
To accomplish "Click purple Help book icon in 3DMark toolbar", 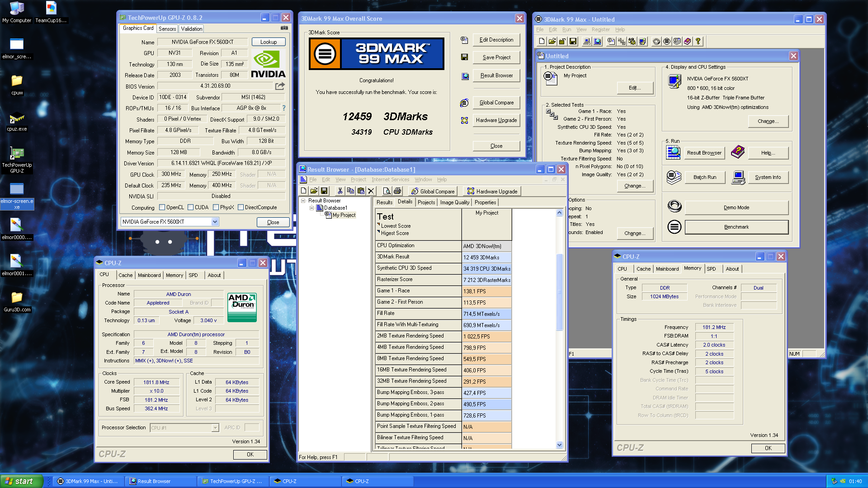I will pyautogui.click(x=688, y=42).
